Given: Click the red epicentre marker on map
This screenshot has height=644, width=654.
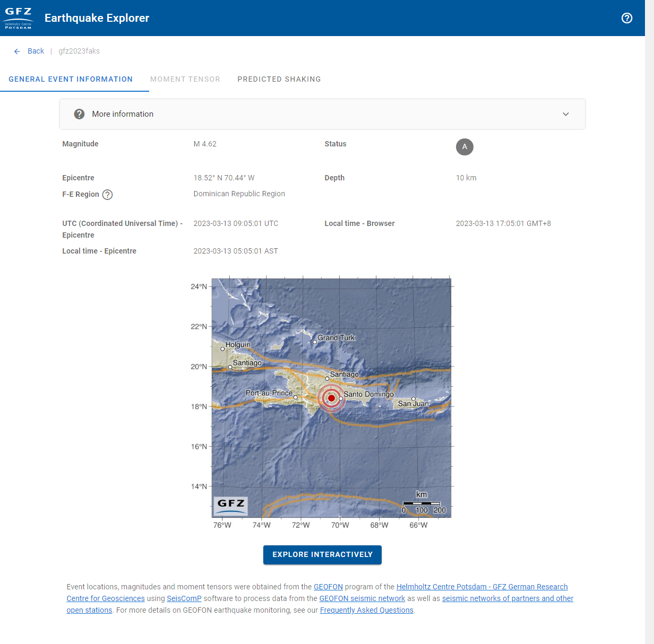Looking at the screenshot, I should tap(331, 398).
